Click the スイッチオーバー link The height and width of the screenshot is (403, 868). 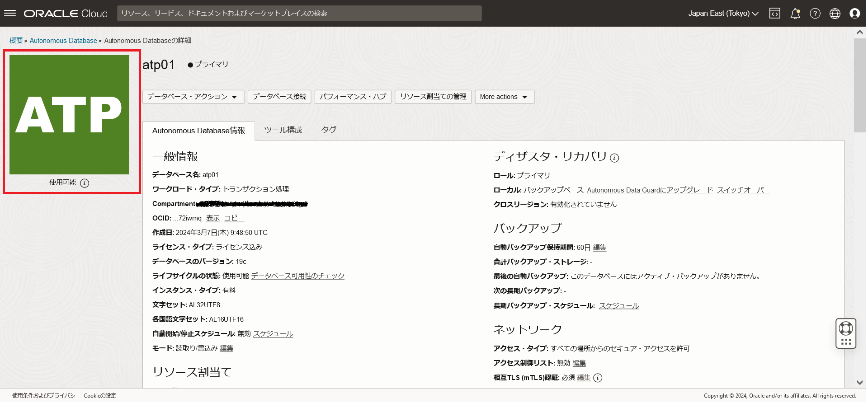coord(744,190)
